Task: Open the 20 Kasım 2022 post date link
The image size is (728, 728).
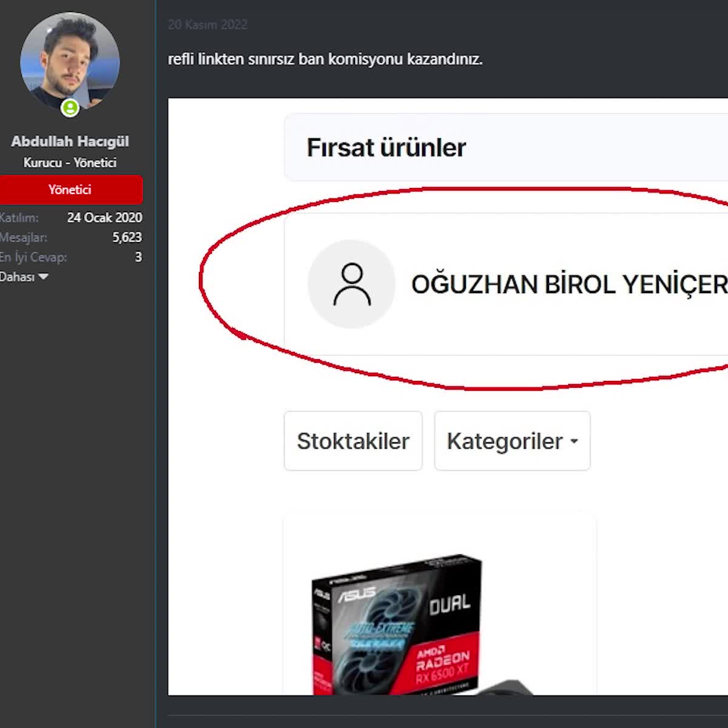Action: point(207,25)
